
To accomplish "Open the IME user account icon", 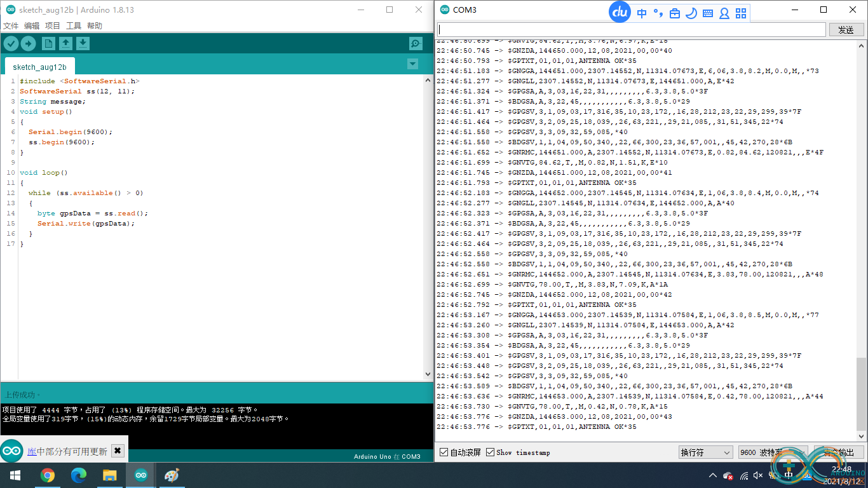I will pos(724,13).
